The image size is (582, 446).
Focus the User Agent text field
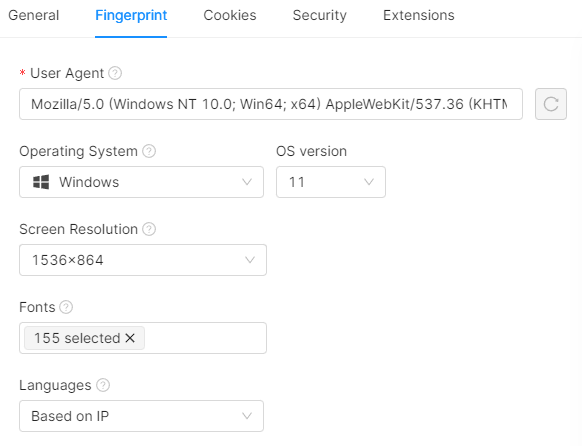[x=271, y=104]
